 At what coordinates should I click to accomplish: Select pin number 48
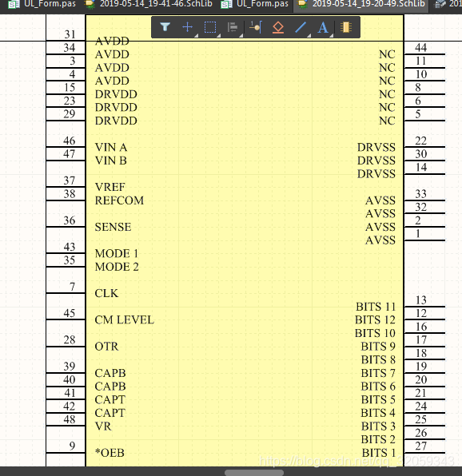[70, 419]
